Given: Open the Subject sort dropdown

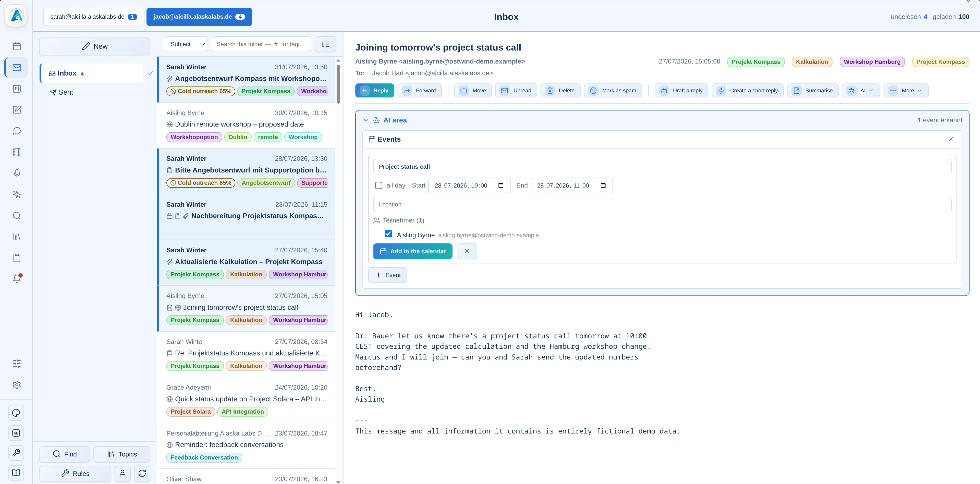Looking at the screenshot, I should [185, 44].
